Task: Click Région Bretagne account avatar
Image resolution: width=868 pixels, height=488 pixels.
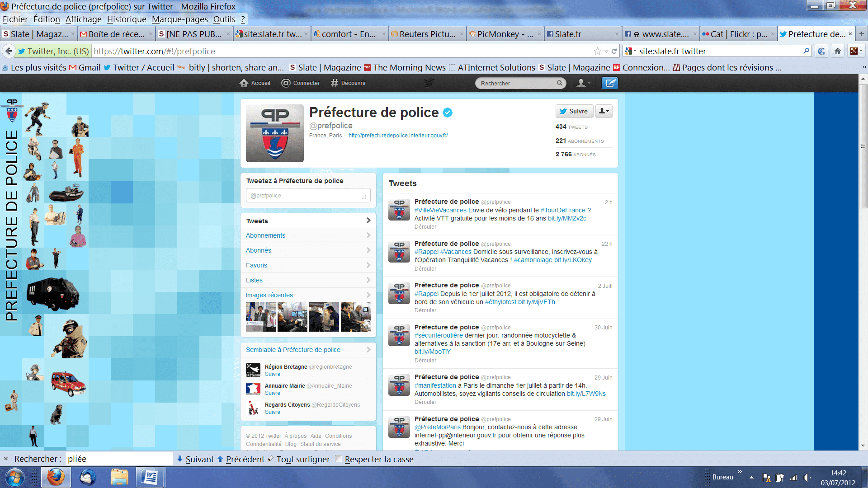Action: coord(253,370)
